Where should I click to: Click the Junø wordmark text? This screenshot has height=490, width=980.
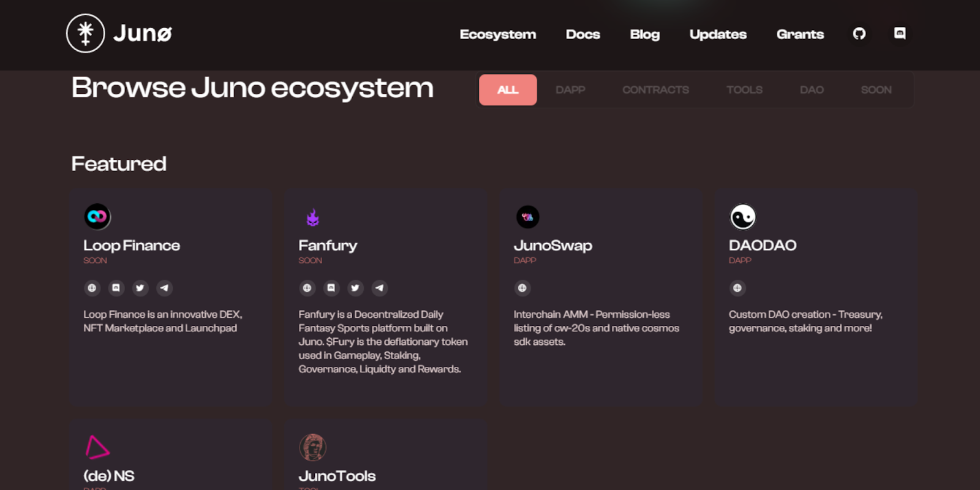143,33
